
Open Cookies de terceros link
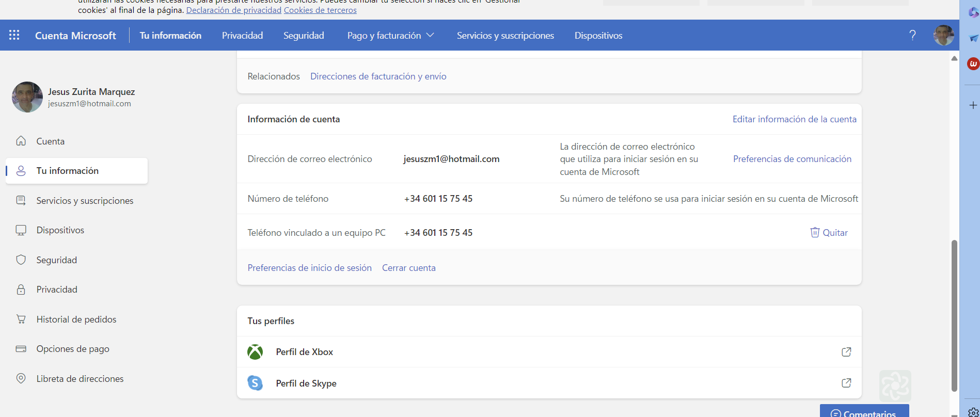click(320, 10)
